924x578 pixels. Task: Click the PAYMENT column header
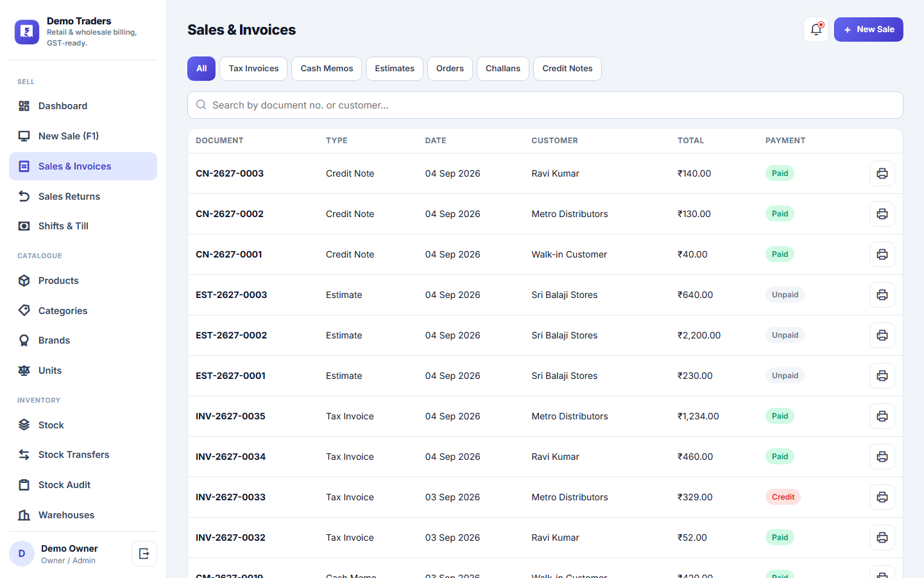click(785, 141)
